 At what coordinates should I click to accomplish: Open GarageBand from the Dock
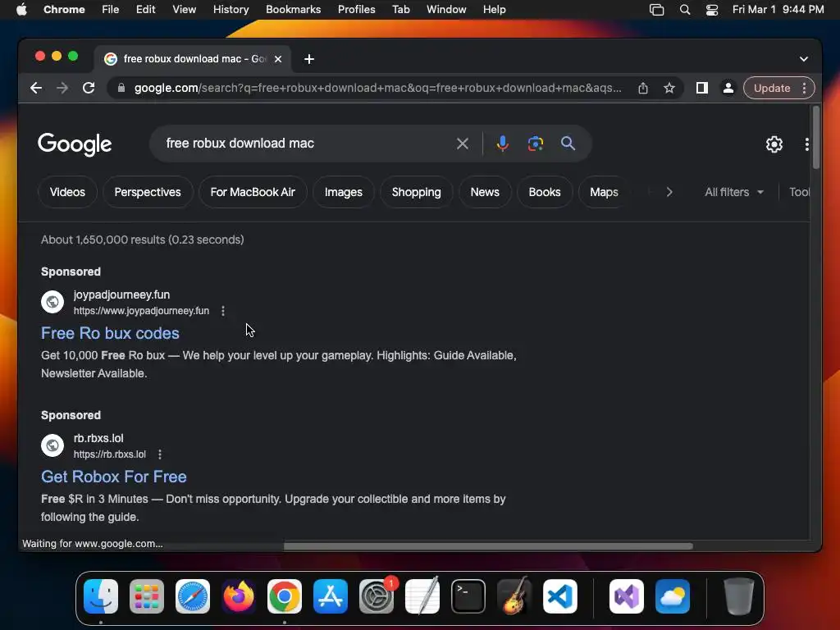pyautogui.click(x=514, y=596)
